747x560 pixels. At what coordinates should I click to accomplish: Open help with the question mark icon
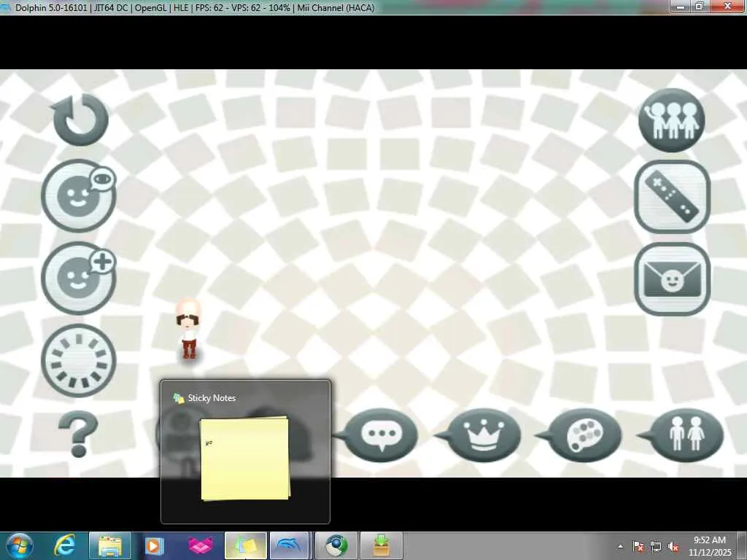point(78,435)
